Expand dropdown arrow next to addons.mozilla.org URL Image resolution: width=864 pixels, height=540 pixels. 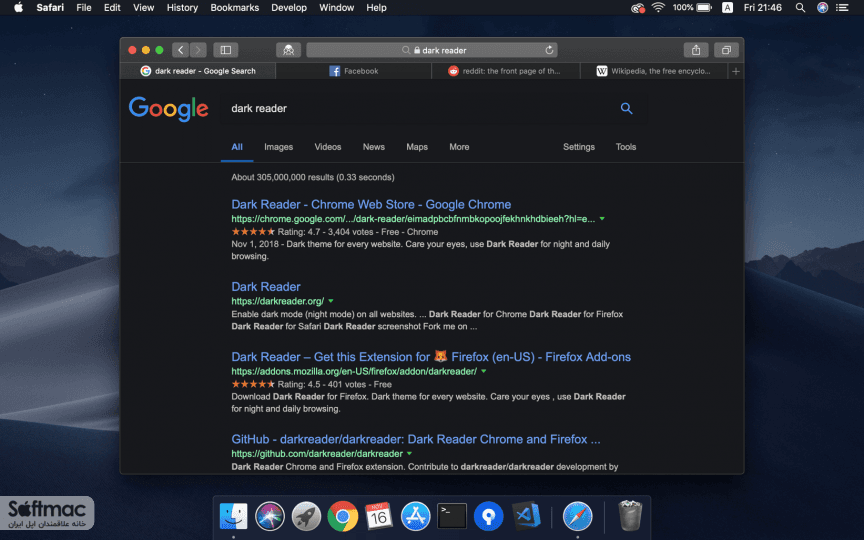click(x=484, y=371)
